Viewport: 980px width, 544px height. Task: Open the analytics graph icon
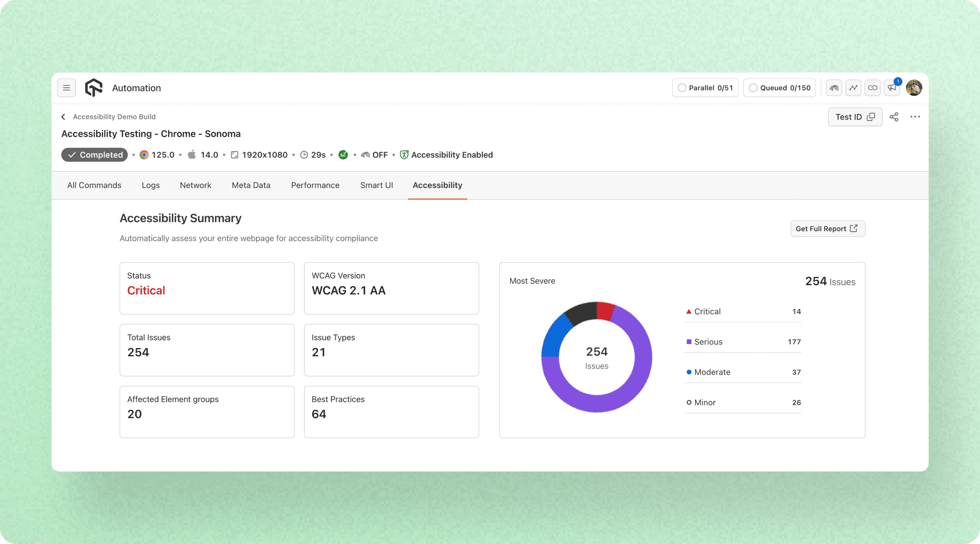[x=853, y=88]
